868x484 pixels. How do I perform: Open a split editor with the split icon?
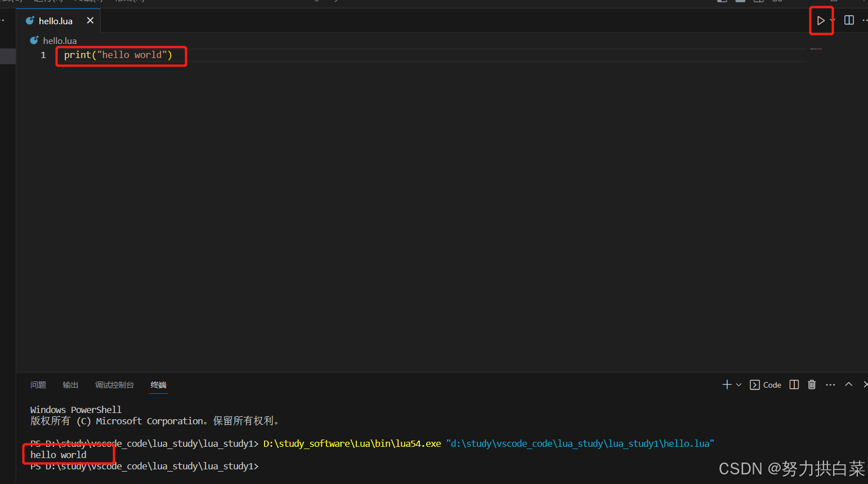(x=849, y=20)
